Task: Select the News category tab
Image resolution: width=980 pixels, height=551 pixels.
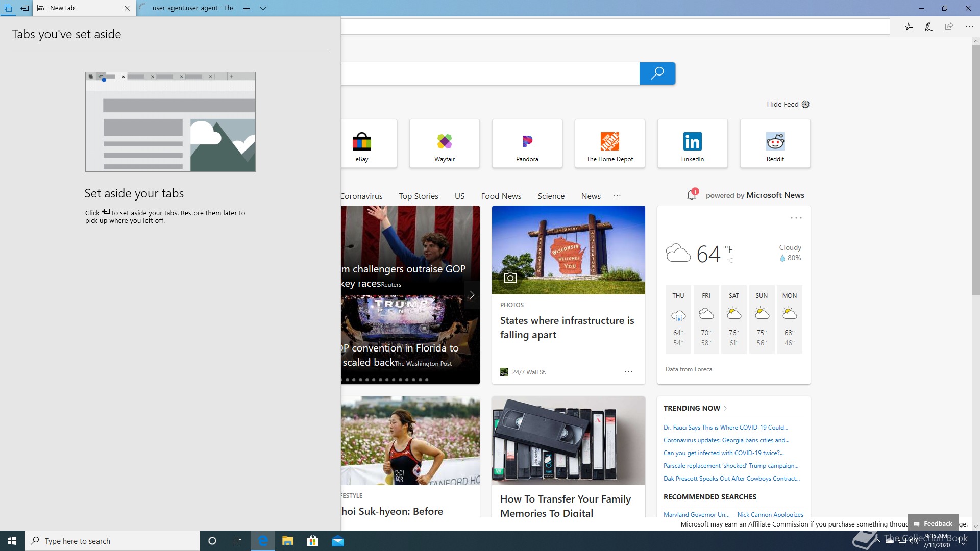Action: 591,196
